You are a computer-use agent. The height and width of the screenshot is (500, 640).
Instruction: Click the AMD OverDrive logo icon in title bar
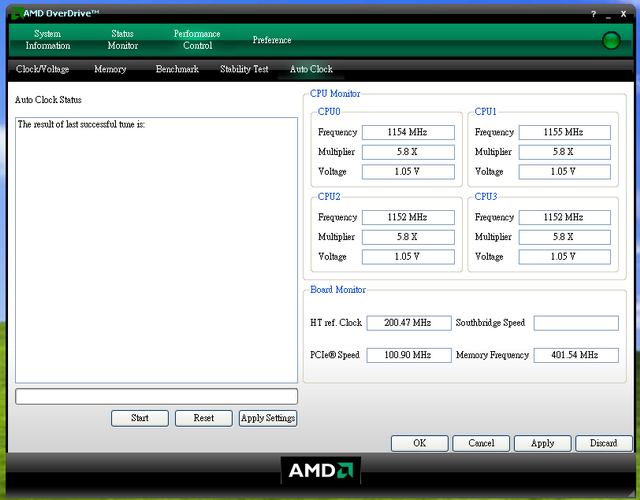(16, 13)
